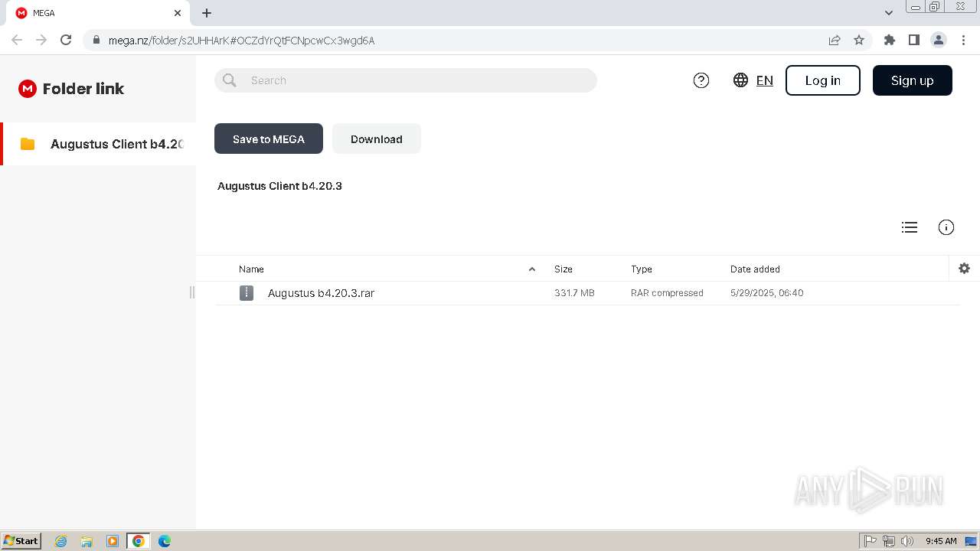Sort files by Type column

point(642,269)
